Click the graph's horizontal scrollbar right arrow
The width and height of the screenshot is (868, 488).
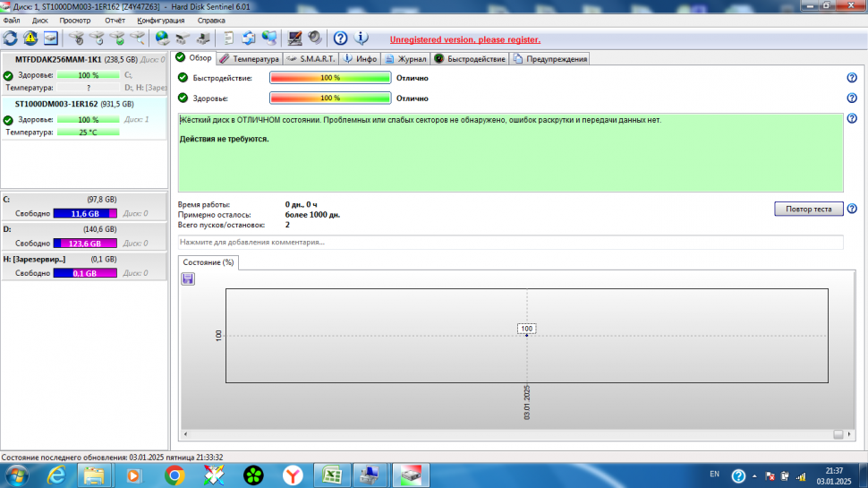[x=849, y=434]
